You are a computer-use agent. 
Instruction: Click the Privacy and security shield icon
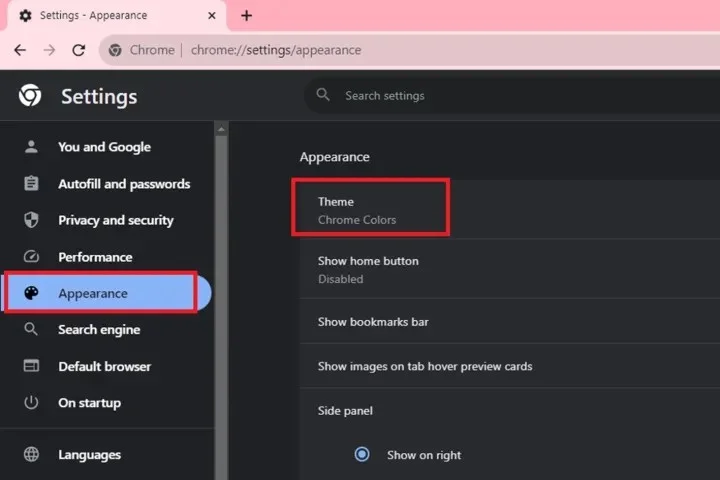click(31, 220)
